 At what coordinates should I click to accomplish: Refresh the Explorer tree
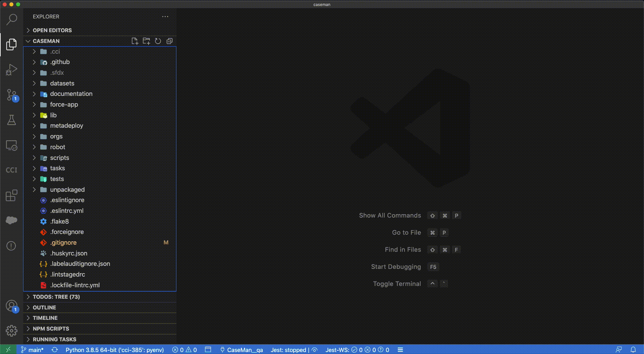pos(158,41)
